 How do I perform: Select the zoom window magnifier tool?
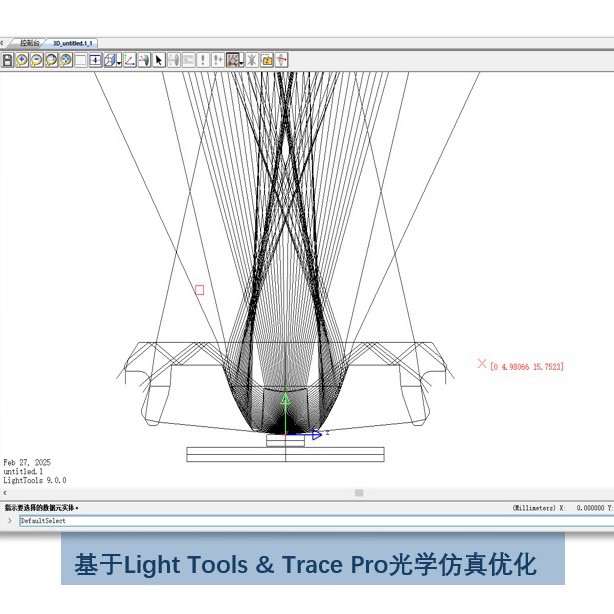coord(51,60)
